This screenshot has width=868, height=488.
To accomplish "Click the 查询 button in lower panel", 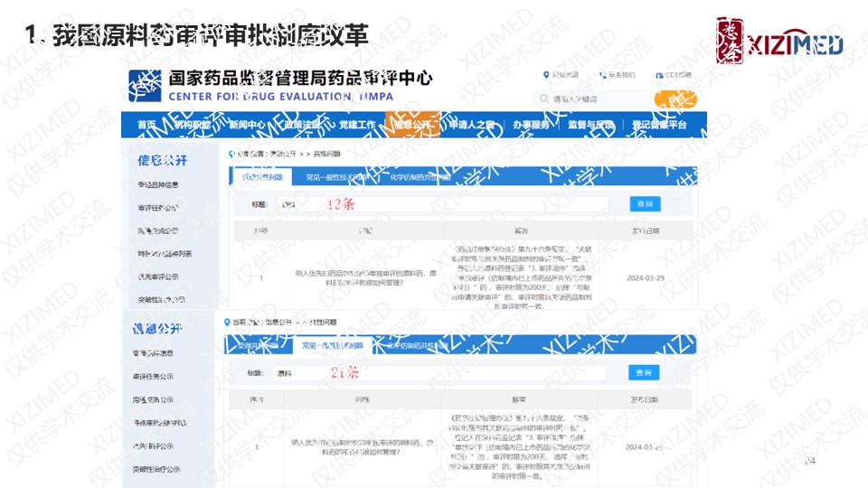I will [x=644, y=372].
